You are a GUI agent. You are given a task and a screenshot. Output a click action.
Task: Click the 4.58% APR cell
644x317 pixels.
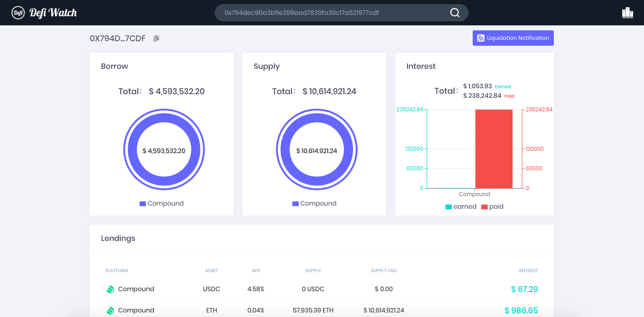[256, 289]
